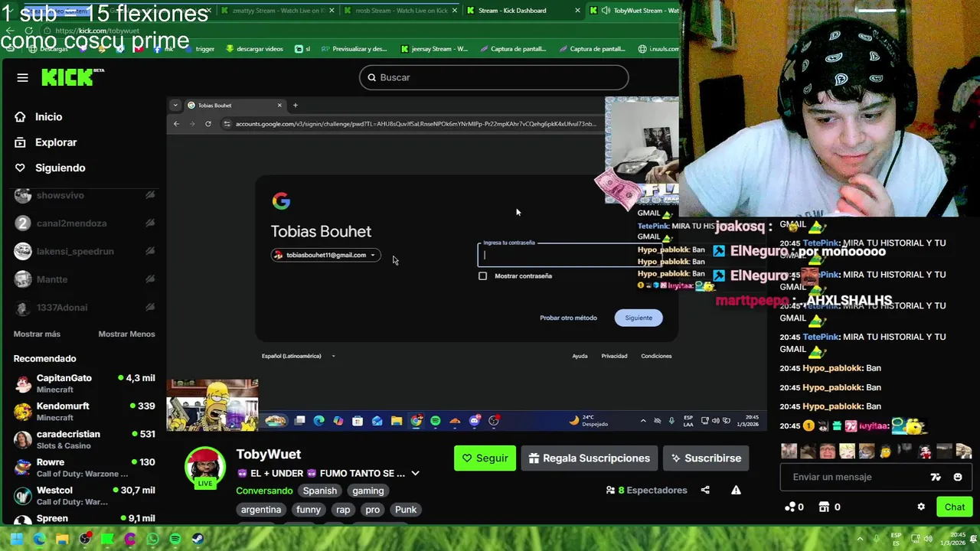The image size is (980, 551).
Task: Open descargar videos bookmark
Action: 255,49
